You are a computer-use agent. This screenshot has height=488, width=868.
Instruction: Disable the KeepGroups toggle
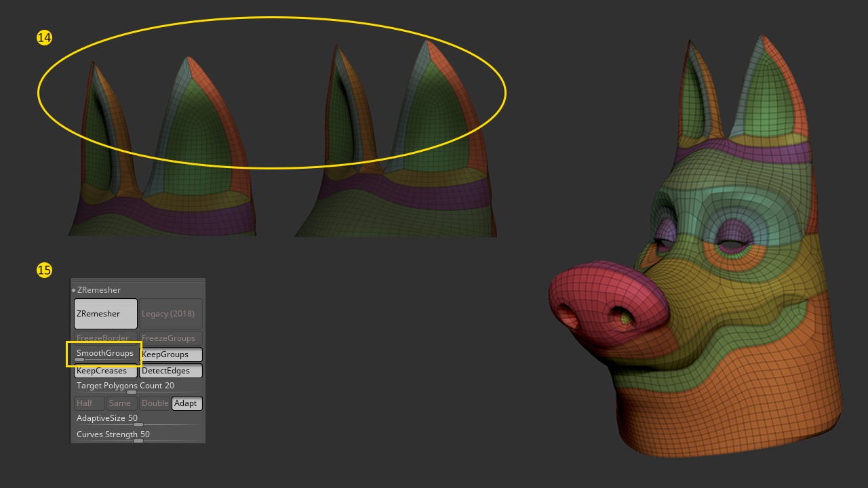click(x=170, y=354)
